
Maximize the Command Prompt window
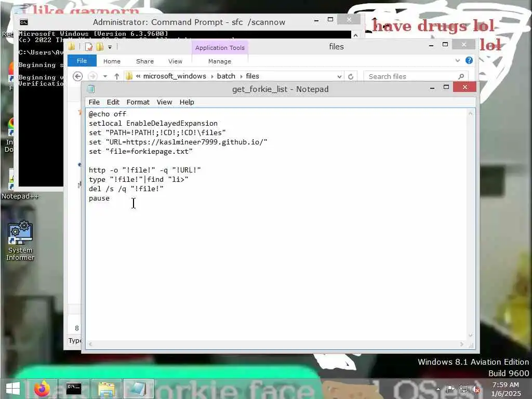click(x=330, y=20)
